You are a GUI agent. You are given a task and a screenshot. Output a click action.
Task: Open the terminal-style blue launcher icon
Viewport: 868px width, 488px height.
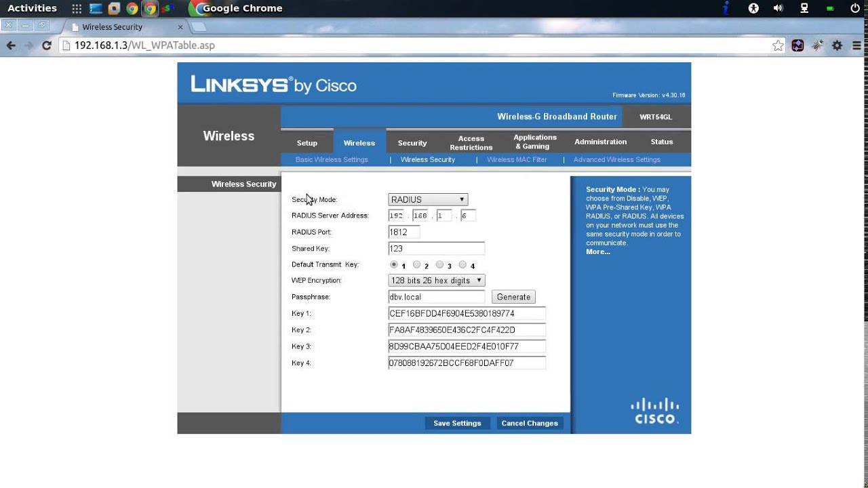coord(96,9)
